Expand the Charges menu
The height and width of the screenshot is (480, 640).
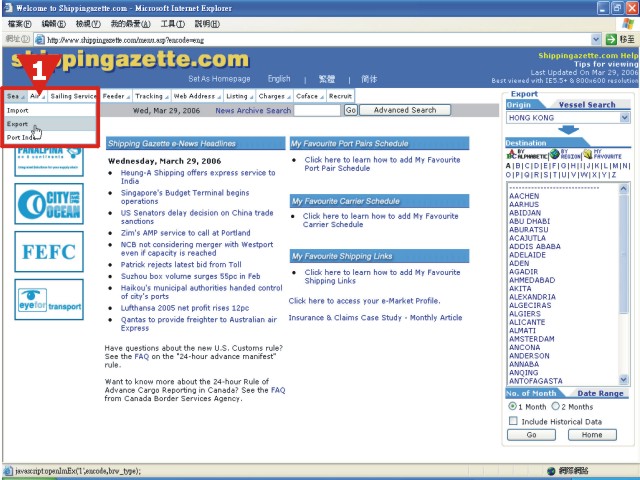coord(274,96)
